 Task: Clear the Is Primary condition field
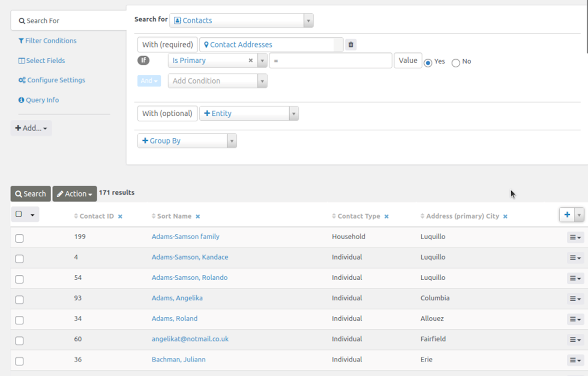click(x=250, y=60)
